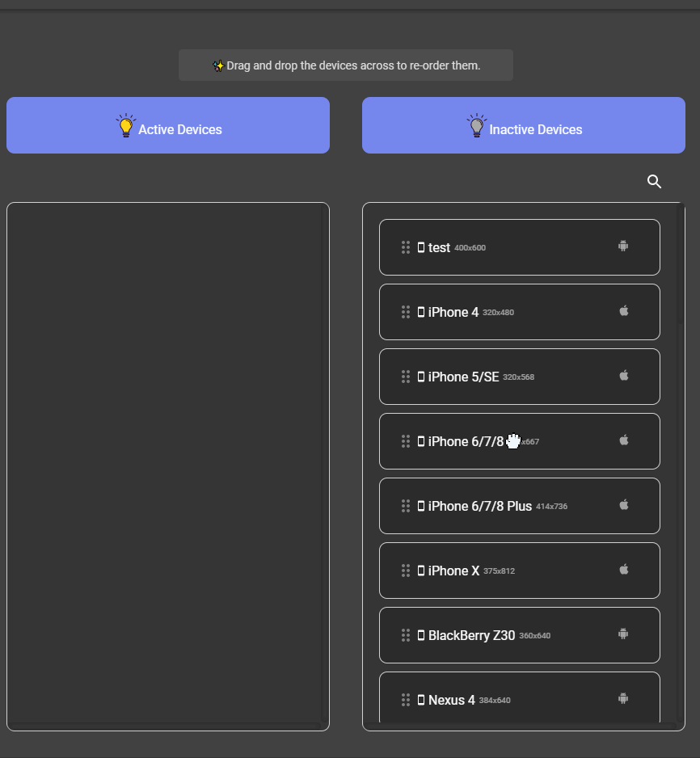The width and height of the screenshot is (700, 758).
Task: Click the drag handle on the test device row
Action: point(405,247)
